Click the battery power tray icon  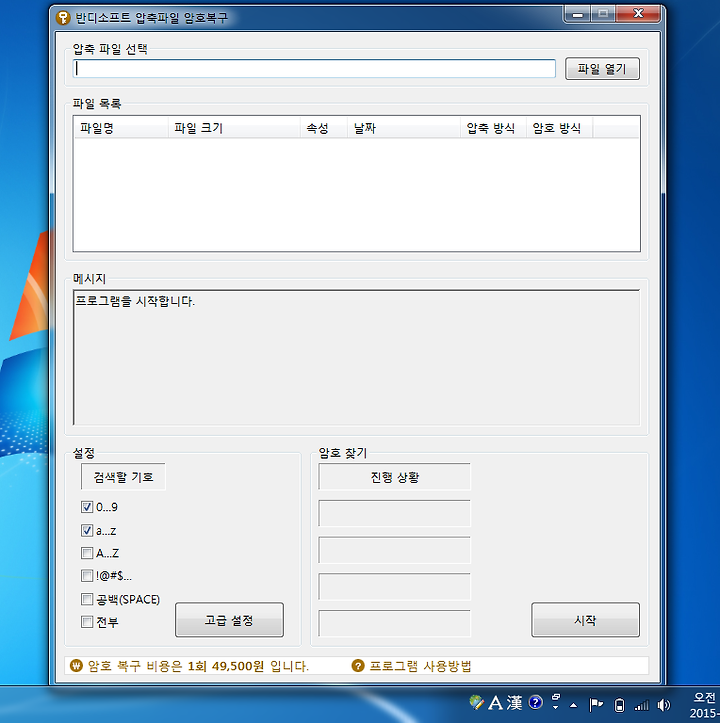(x=619, y=705)
